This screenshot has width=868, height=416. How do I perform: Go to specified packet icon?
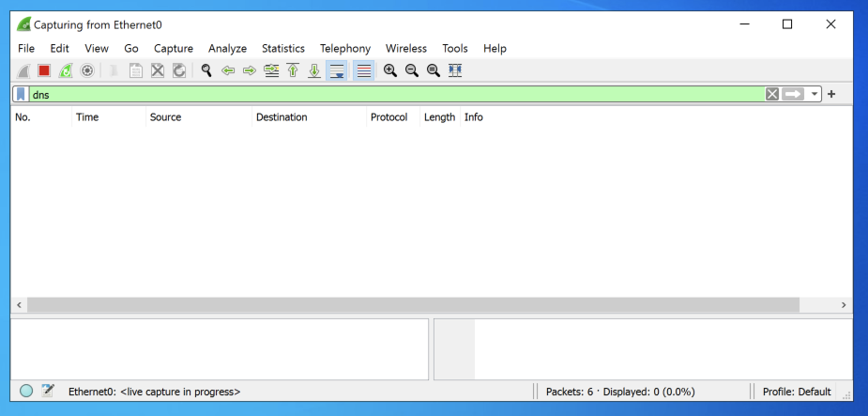coord(271,71)
